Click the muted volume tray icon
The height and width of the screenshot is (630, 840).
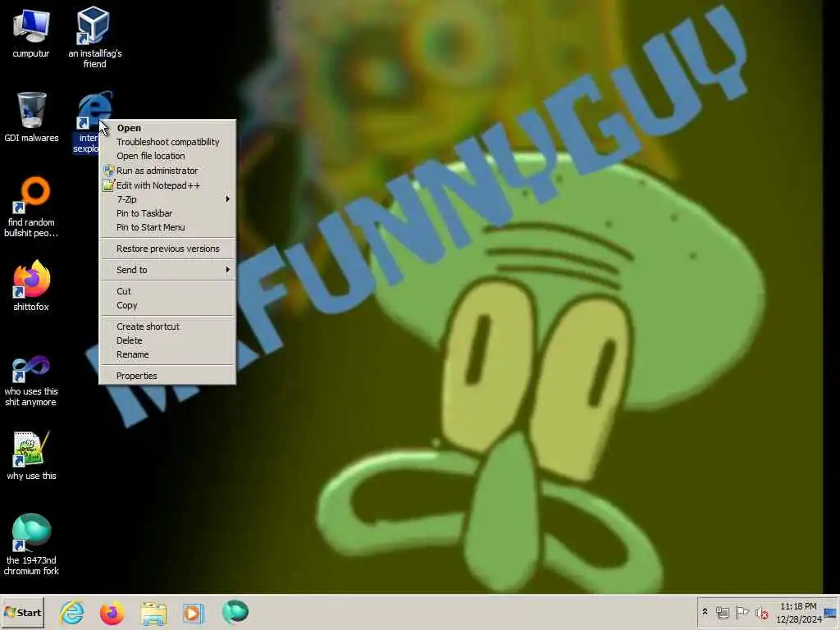click(x=761, y=612)
